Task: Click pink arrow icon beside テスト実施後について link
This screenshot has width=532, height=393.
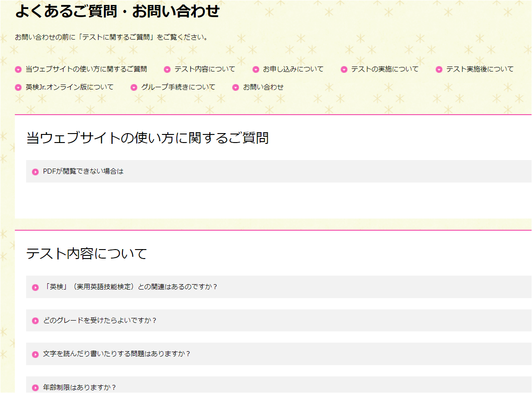Action: (x=439, y=70)
